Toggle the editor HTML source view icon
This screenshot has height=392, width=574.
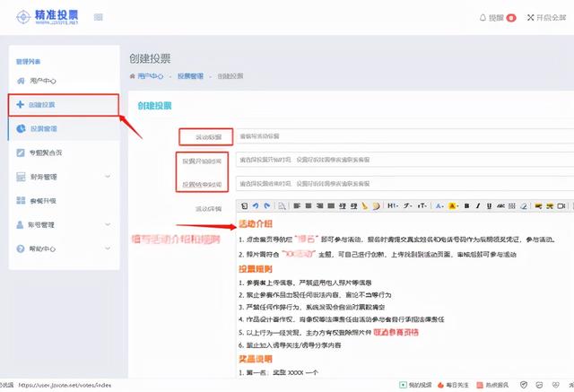tap(245, 206)
